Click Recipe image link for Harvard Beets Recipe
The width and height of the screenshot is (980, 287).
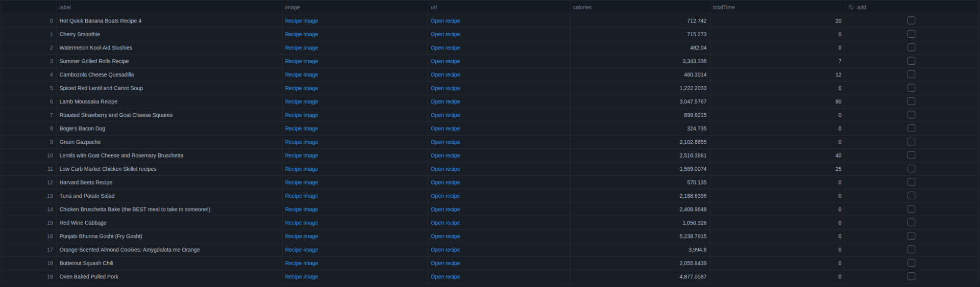click(301, 182)
